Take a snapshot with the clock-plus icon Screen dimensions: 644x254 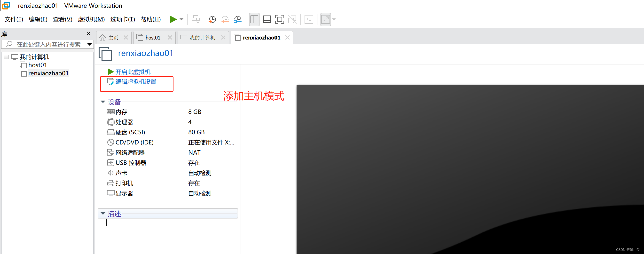[212, 19]
